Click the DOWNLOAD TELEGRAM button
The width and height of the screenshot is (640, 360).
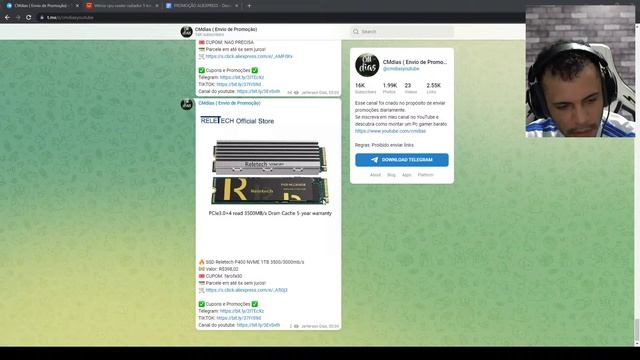402,160
